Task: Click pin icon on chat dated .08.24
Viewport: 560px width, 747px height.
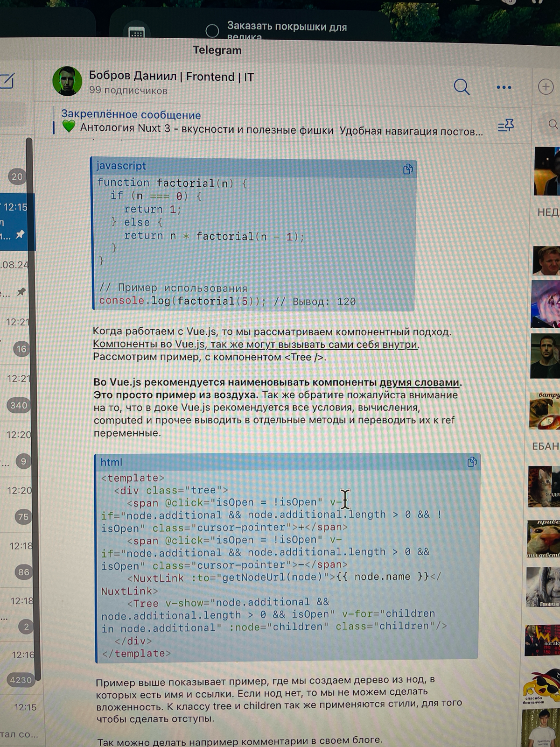Action: click(x=21, y=292)
